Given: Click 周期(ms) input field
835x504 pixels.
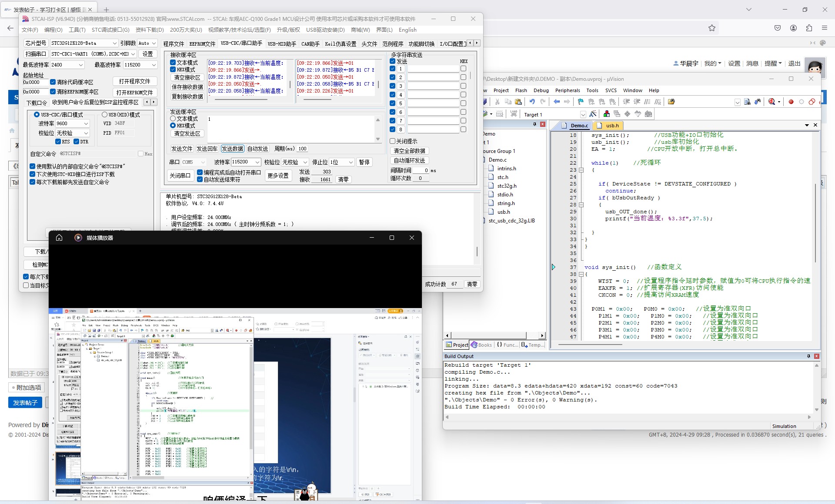Looking at the screenshot, I should [x=302, y=149].
